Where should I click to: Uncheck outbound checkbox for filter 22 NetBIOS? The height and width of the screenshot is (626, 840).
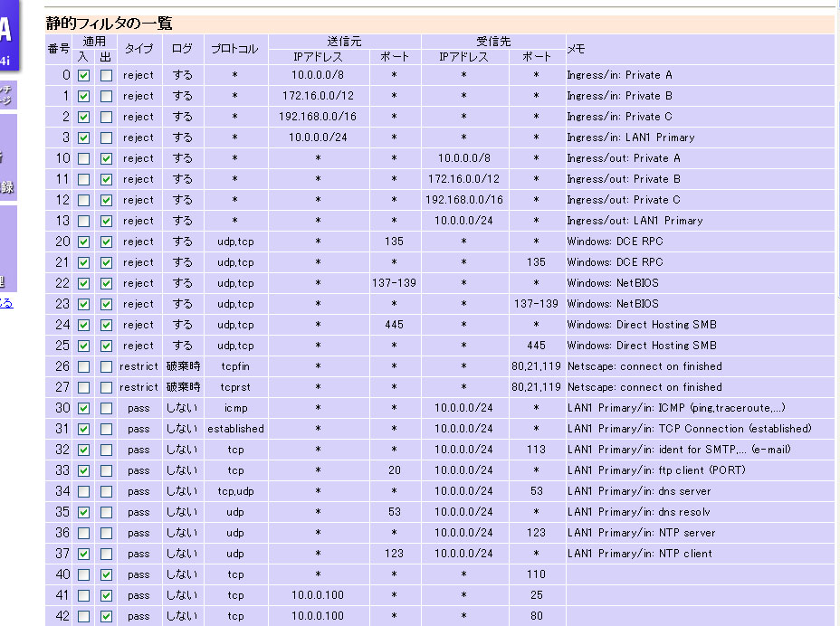(106, 283)
